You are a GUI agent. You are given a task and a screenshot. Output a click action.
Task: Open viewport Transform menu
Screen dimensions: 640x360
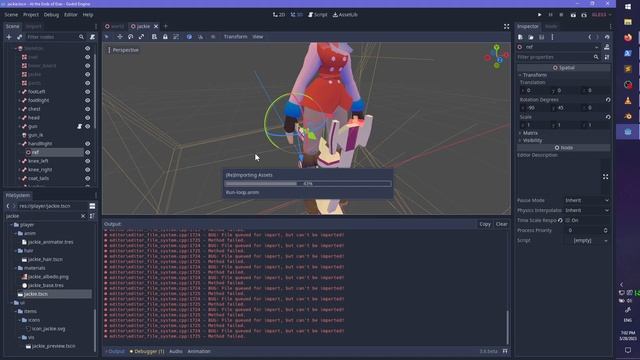pos(236,37)
